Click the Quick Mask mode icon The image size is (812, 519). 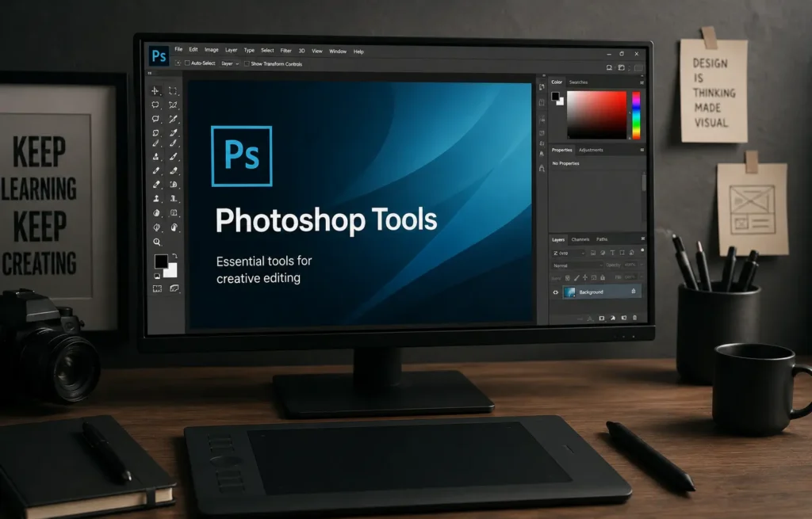157,288
